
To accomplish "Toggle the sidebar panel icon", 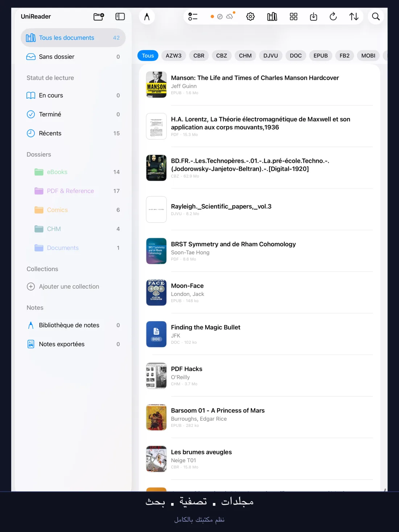I will (120, 17).
